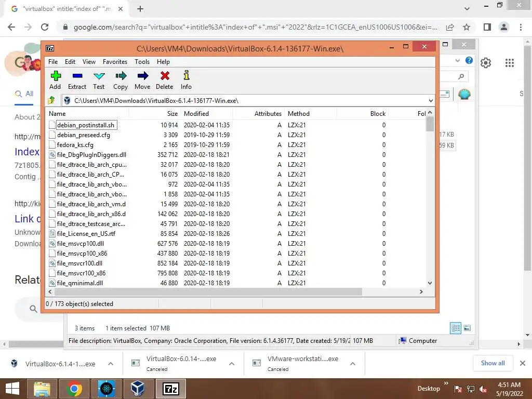Expand VMware-workstation download options chevron
Image resolution: width=532 pixels, height=399 pixels.
click(353, 364)
